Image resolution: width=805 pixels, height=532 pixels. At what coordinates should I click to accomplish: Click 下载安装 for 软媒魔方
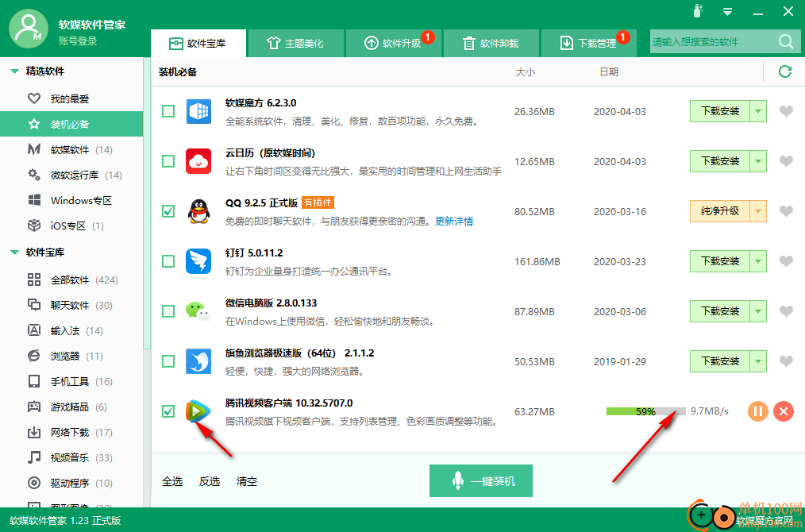coord(720,111)
